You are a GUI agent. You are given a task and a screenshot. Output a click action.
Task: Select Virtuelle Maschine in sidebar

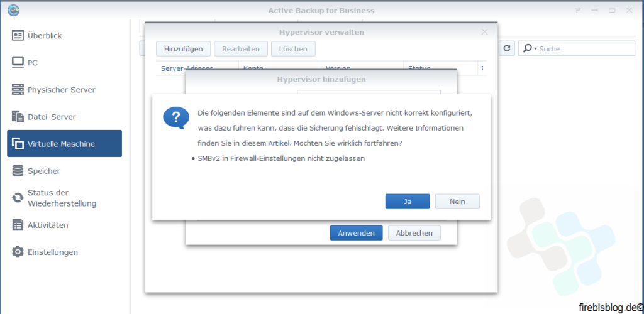65,143
